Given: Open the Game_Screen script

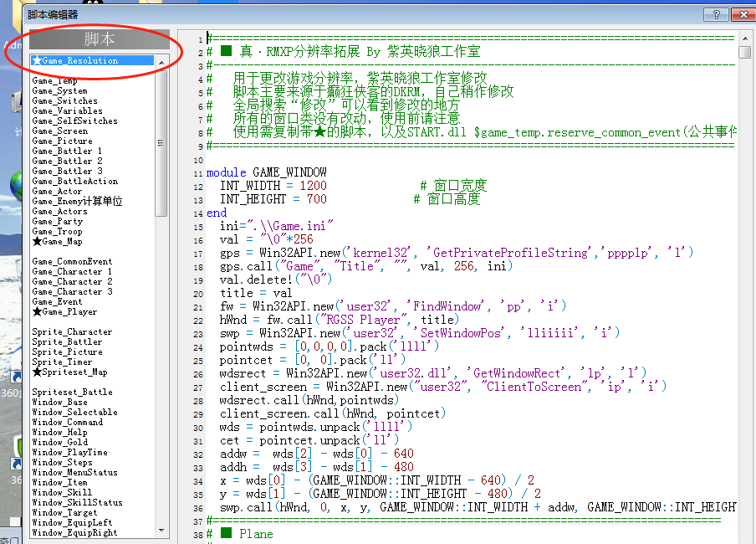Looking at the screenshot, I should [59, 131].
